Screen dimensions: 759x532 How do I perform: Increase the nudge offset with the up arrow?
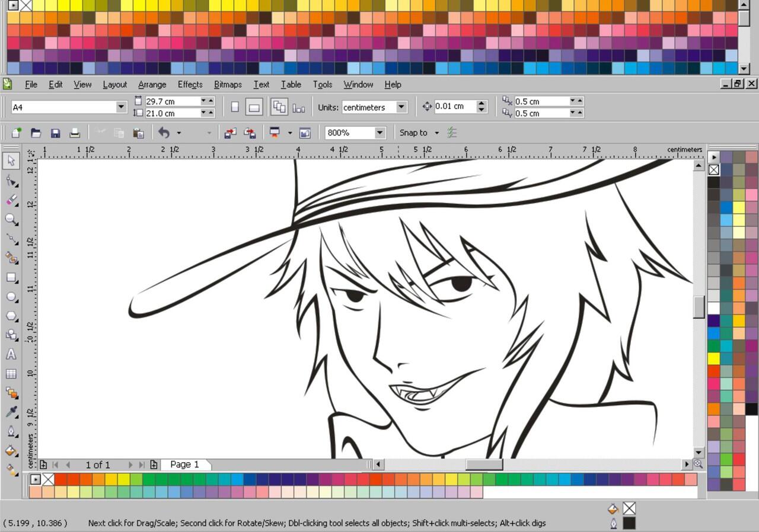[x=481, y=104]
